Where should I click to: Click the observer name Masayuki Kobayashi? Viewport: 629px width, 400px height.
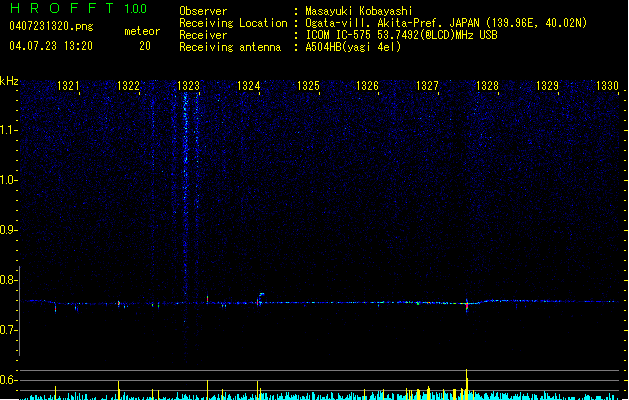pos(359,11)
